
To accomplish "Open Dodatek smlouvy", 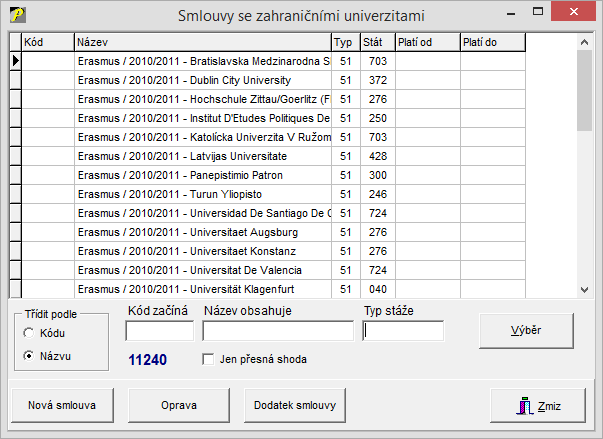I will pos(295,406).
